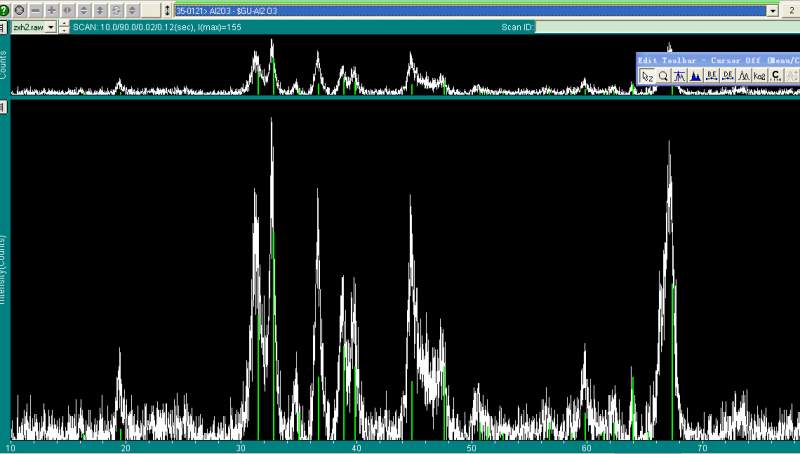Select the DE edit tool in Edit Toolbar

728,76
